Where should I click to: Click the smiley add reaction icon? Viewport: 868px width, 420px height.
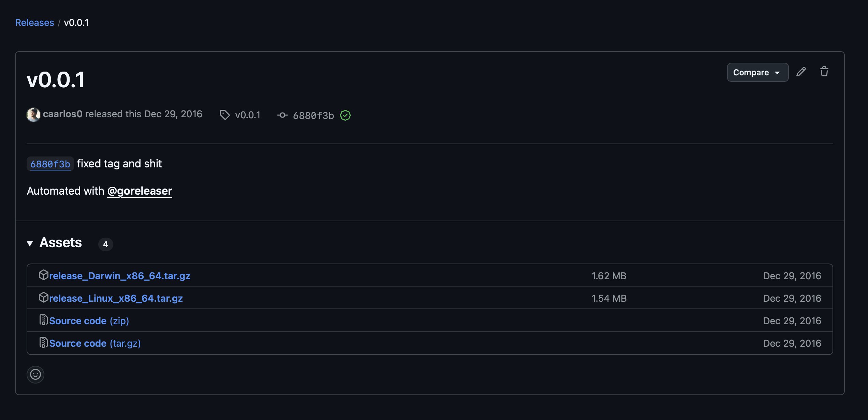click(35, 374)
